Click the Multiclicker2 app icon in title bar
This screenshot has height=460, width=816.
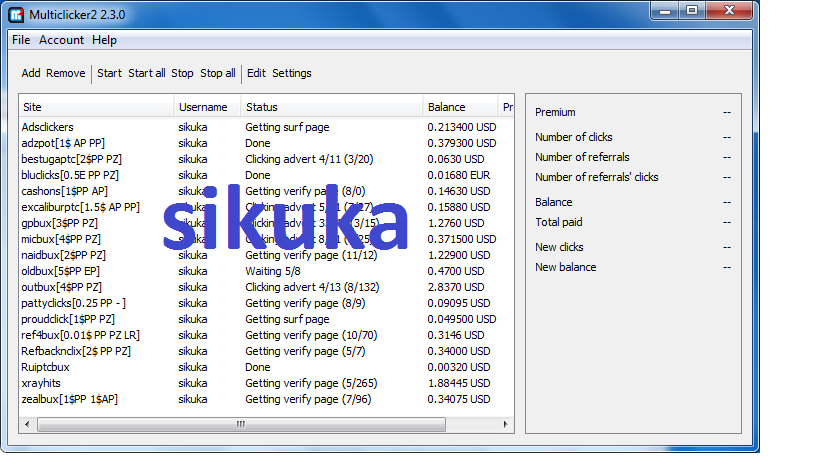coord(16,15)
